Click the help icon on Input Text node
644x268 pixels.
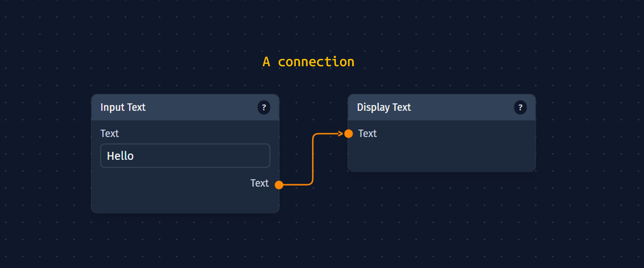(x=264, y=108)
